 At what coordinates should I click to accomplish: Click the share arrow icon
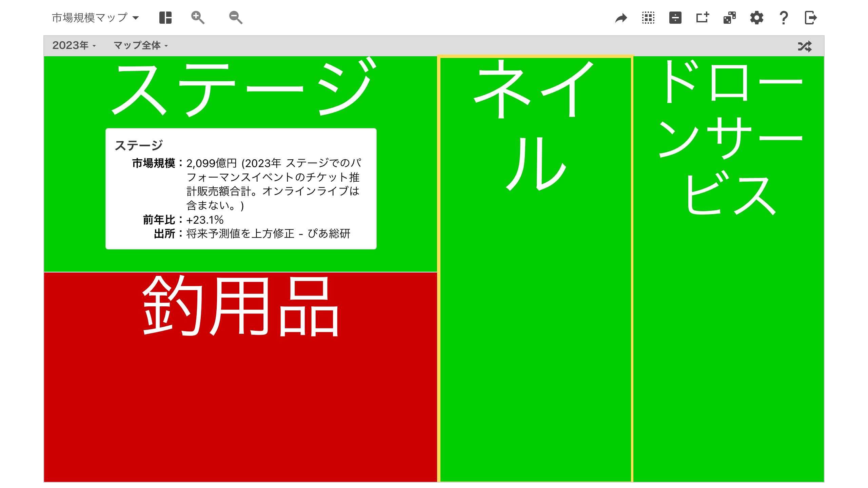tap(621, 18)
